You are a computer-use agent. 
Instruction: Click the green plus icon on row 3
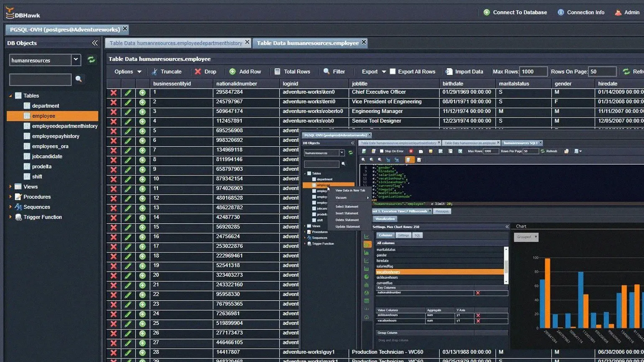pos(143,112)
